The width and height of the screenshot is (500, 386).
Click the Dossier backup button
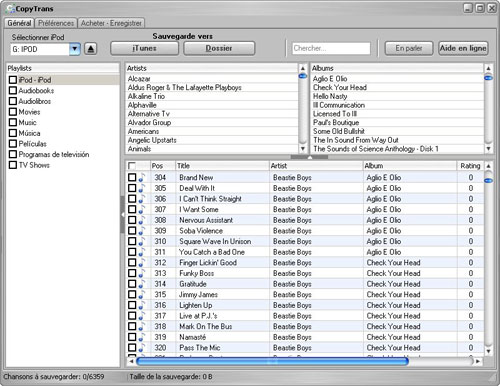(219, 48)
